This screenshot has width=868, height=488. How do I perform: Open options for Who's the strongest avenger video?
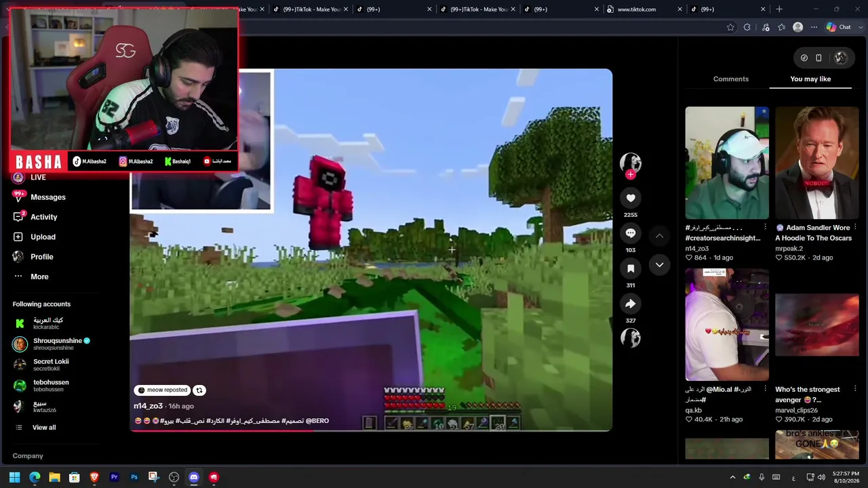point(855,389)
